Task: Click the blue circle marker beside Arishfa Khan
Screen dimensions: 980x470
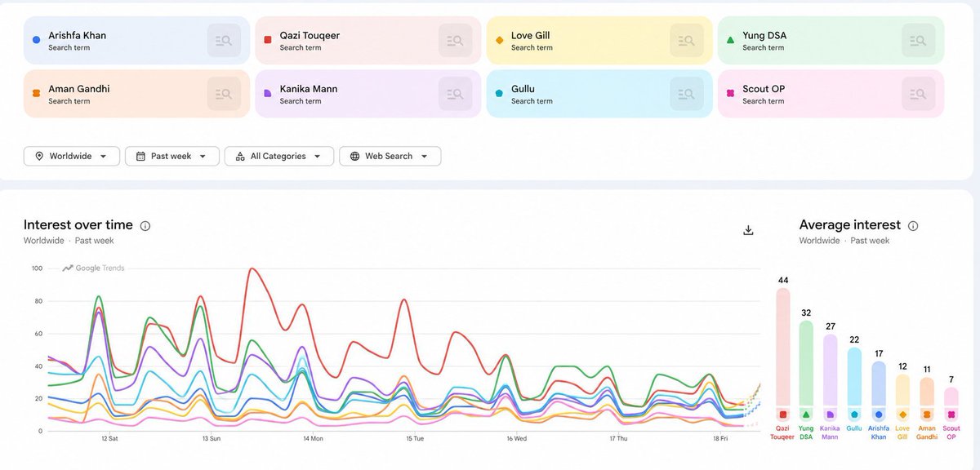Action: (x=36, y=40)
